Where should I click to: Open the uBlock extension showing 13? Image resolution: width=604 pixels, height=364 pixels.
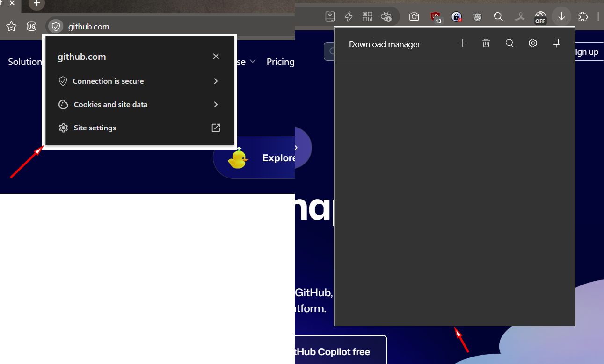click(436, 17)
